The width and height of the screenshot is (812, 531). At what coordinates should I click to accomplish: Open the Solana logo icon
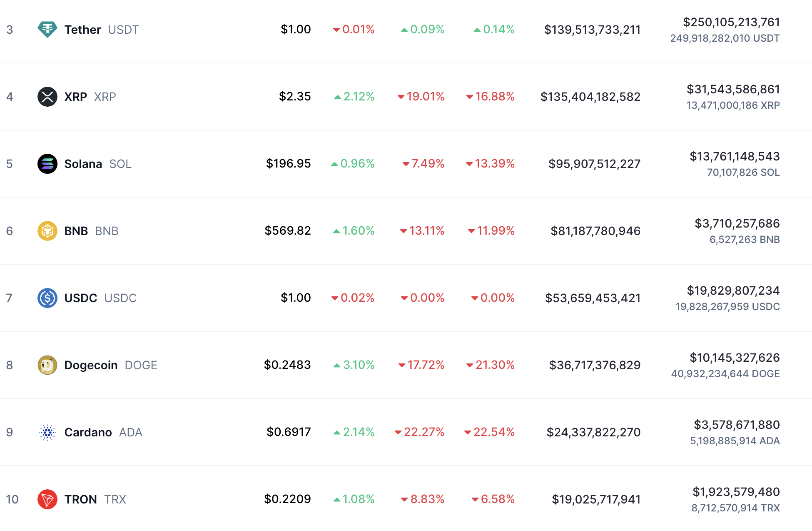47,164
